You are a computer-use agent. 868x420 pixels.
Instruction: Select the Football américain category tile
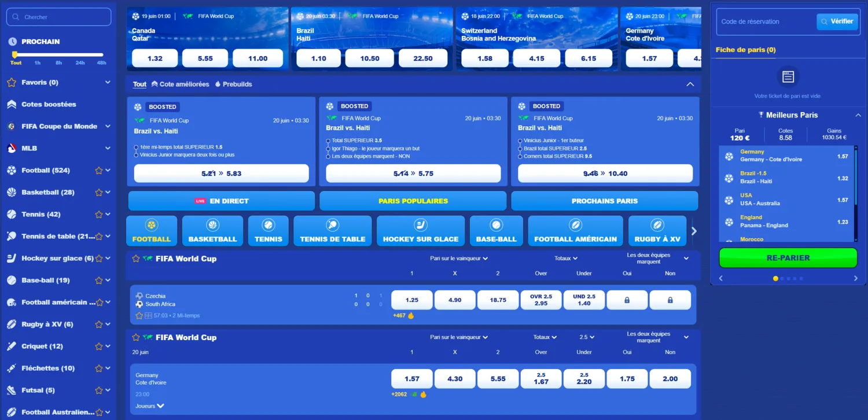[x=575, y=231]
